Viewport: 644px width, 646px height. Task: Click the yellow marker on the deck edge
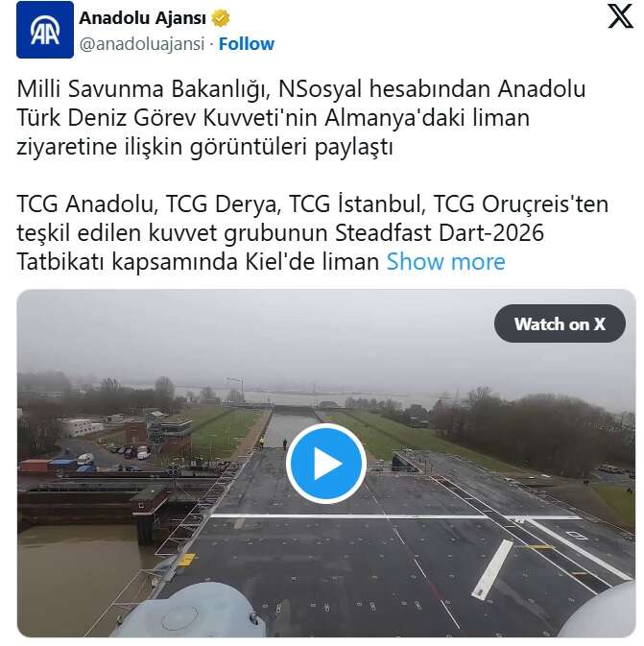point(186,561)
